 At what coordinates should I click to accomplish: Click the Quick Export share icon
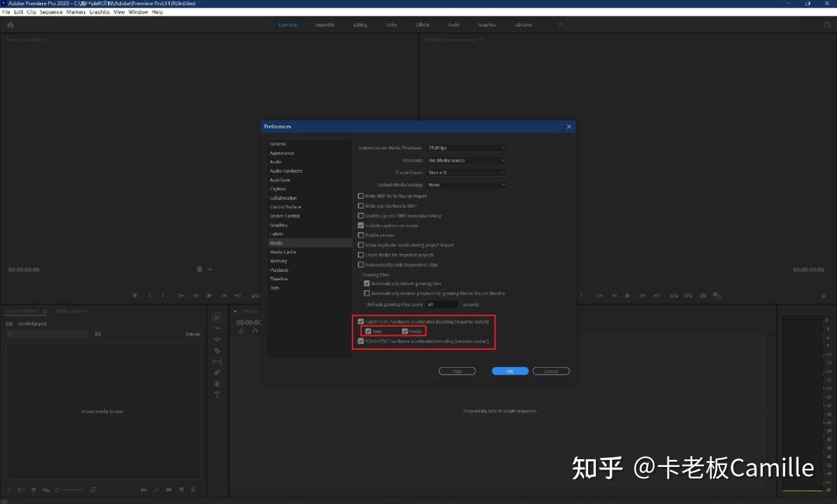pos(827,25)
